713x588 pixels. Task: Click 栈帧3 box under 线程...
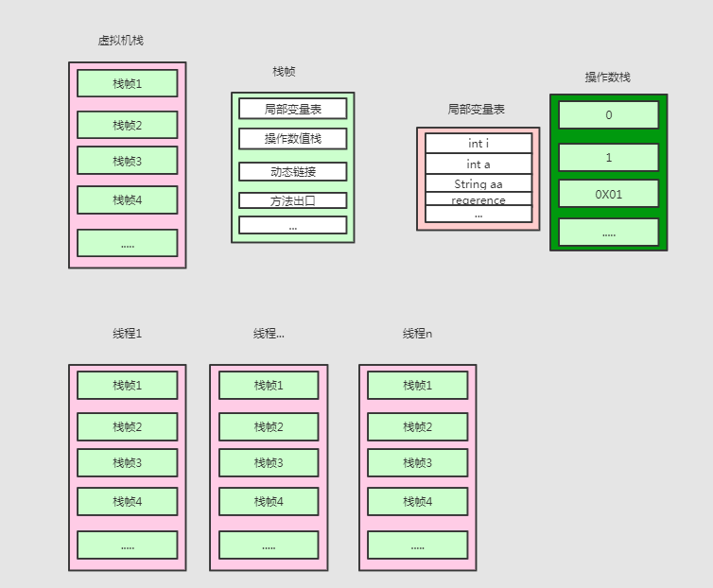click(x=269, y=463)
